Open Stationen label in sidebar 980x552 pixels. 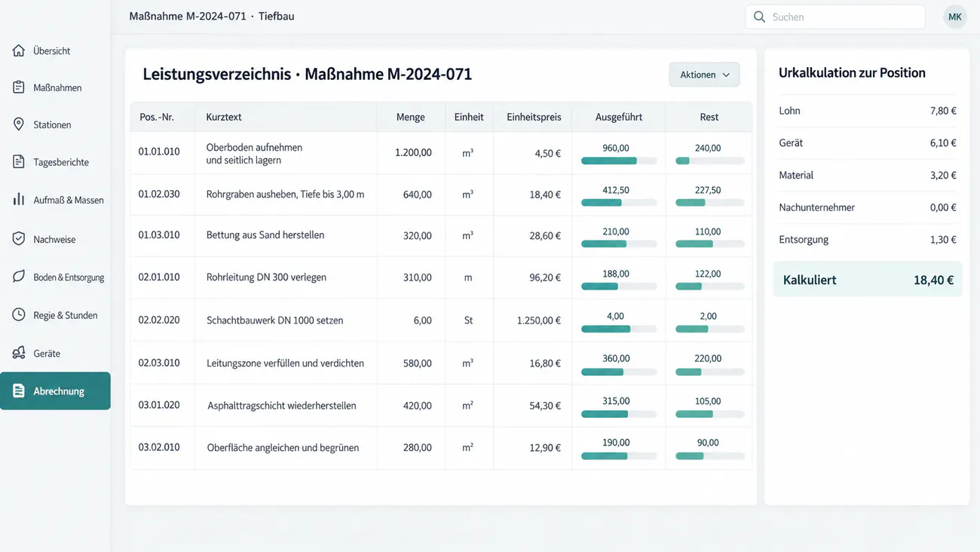pos(52,124)
